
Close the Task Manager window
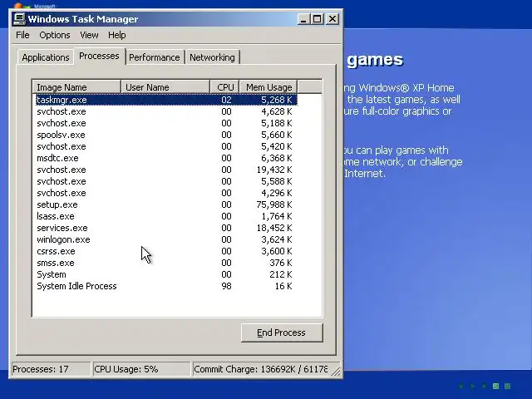pos(332,19)
